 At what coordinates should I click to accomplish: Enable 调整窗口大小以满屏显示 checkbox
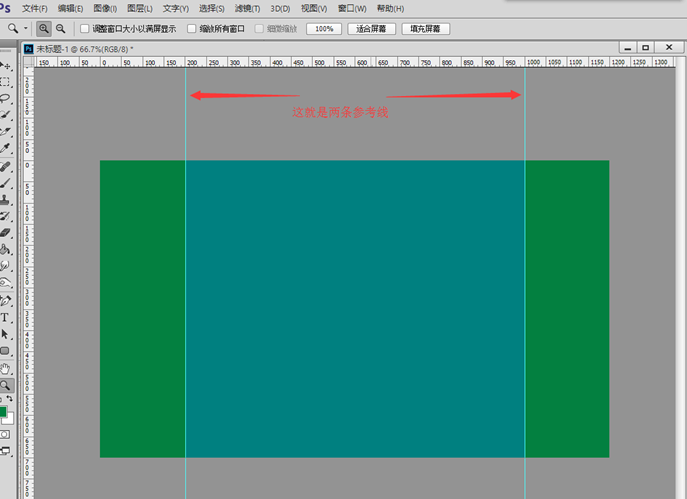click(x=84, y=29)
